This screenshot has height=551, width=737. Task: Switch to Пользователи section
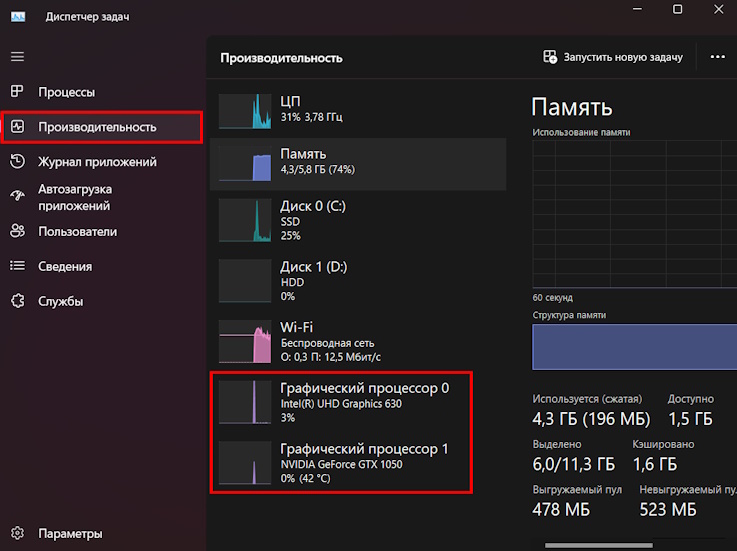click(x=102, y=231)
